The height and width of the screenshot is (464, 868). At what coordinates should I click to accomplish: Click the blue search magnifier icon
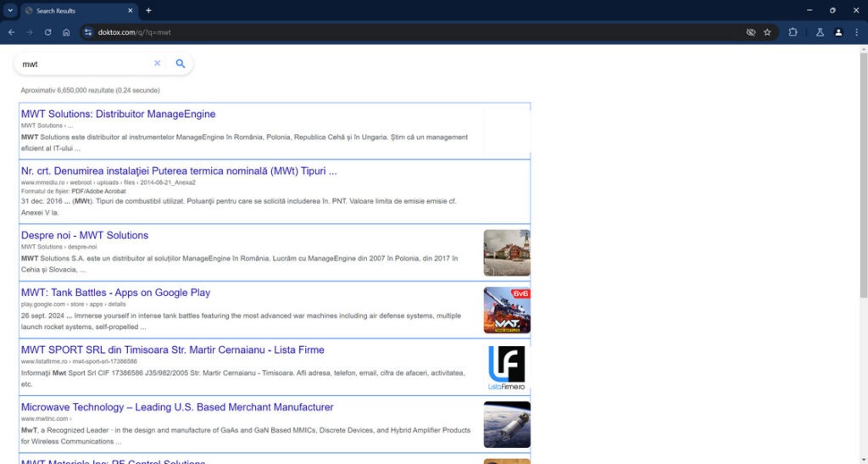tap(180, 64)
